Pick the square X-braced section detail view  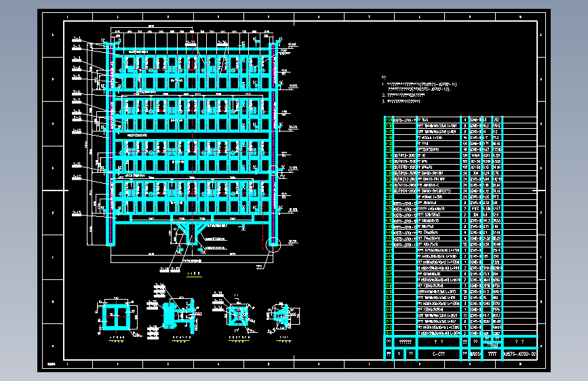click(x=238, y=317)
